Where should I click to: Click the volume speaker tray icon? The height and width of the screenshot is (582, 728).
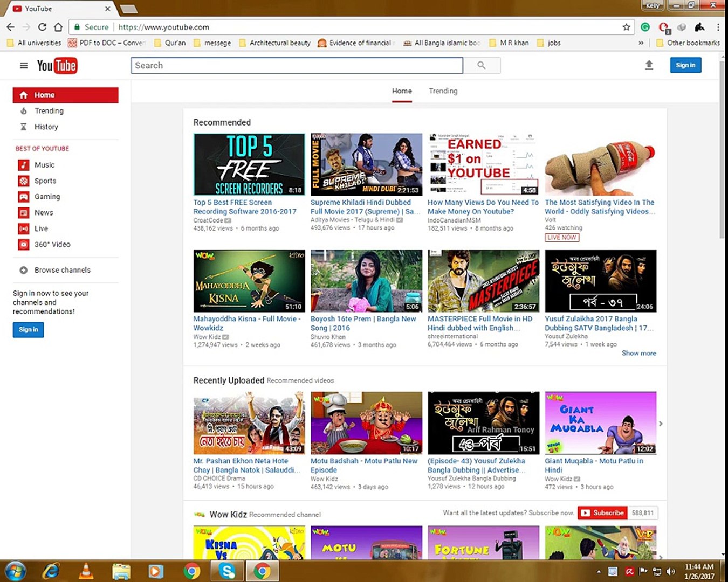point(671,571)
